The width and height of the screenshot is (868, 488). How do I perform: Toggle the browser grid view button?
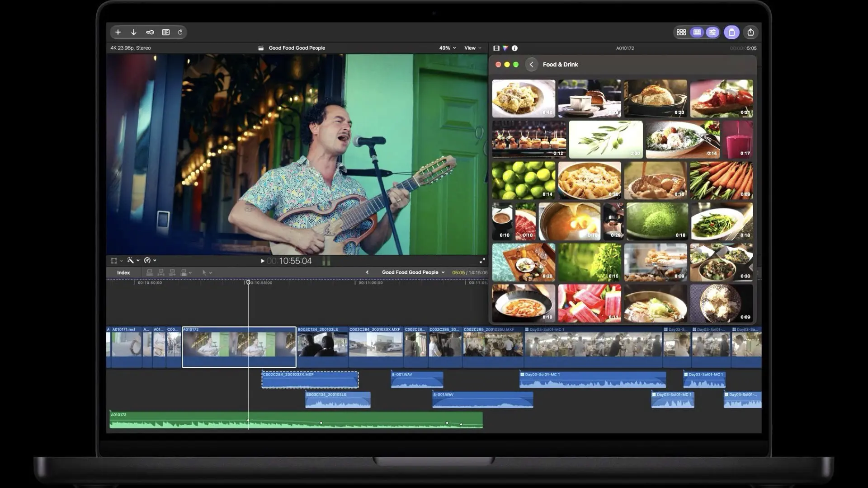[681, 32]
